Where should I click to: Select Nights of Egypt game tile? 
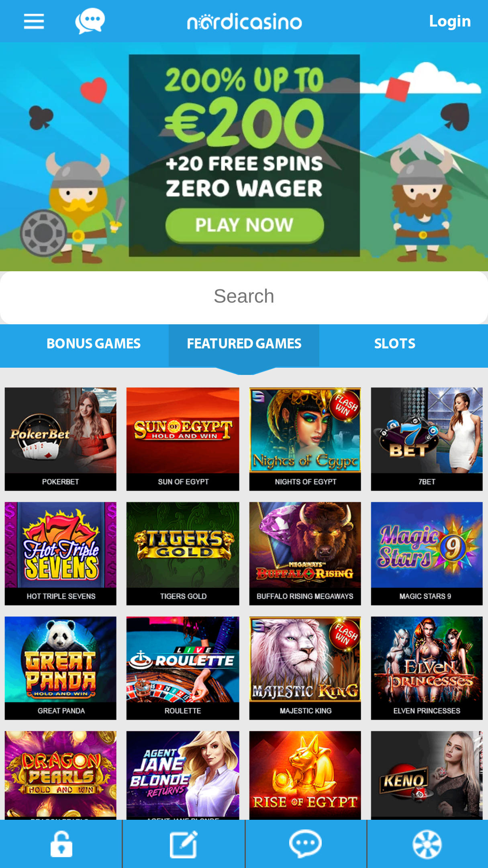[x=305, y=439]
